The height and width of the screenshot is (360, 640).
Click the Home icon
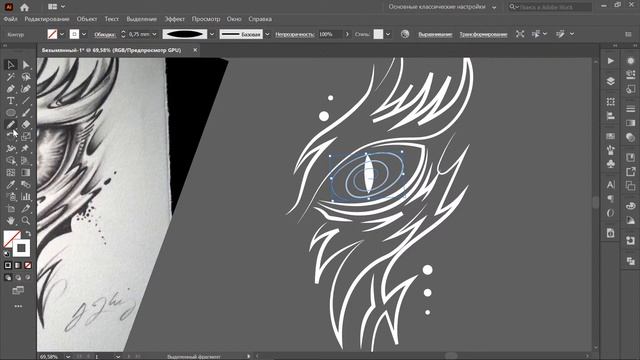24,7
